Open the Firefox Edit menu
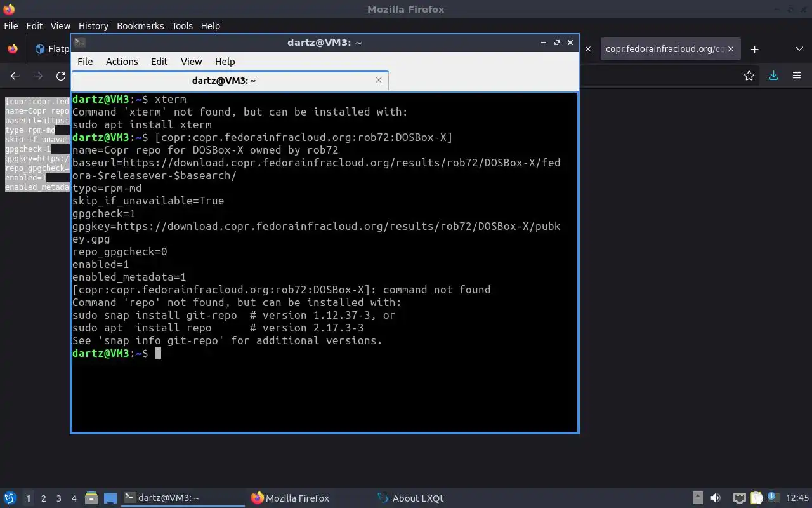The height and width of the screenshot is (508, 812). [34, 26]
